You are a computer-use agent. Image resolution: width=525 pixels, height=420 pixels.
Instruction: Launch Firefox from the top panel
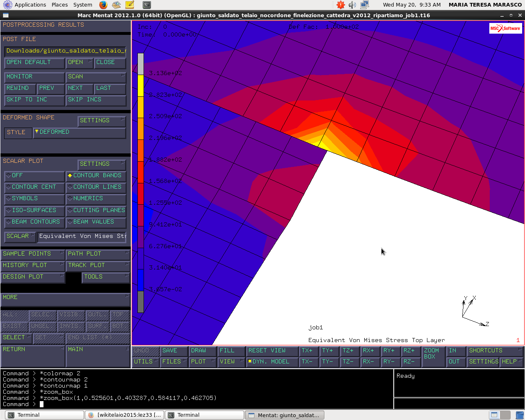pos(103,5)
